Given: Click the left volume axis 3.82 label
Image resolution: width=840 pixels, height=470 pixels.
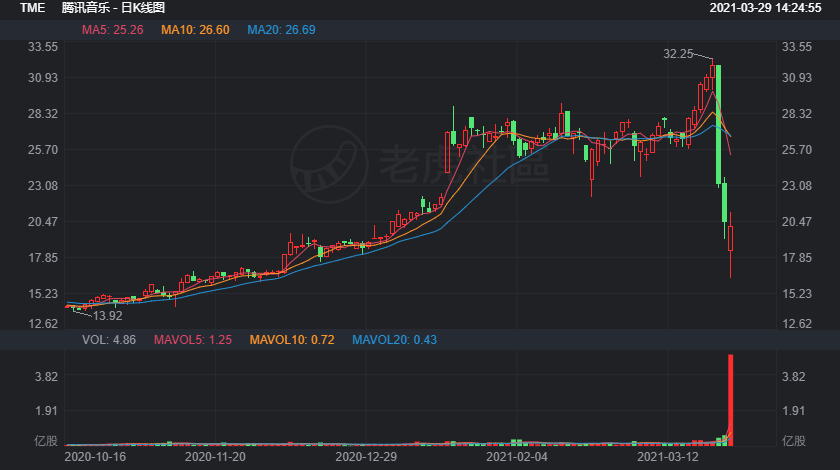Looking at the screenshot, I should point(46,377).
